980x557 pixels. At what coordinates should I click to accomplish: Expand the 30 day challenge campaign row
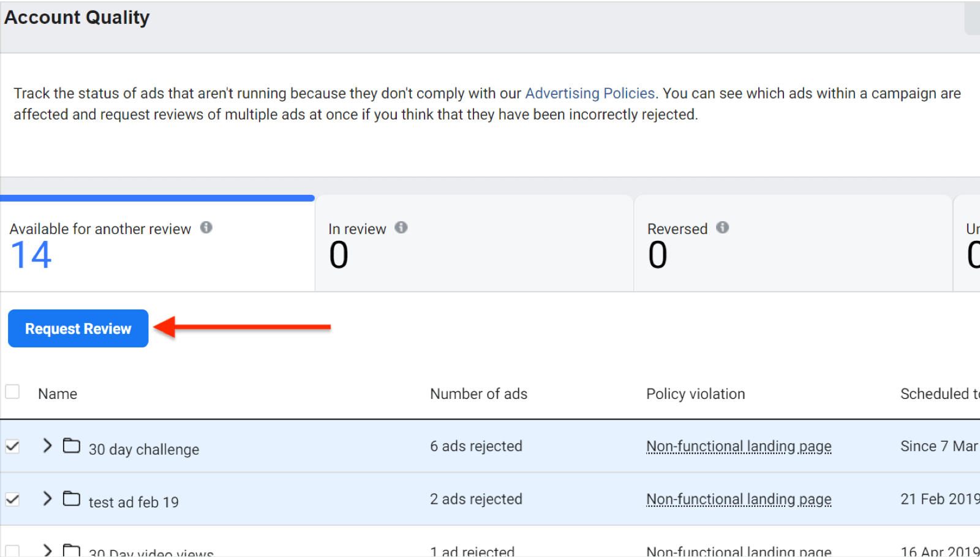pos(47,445)
